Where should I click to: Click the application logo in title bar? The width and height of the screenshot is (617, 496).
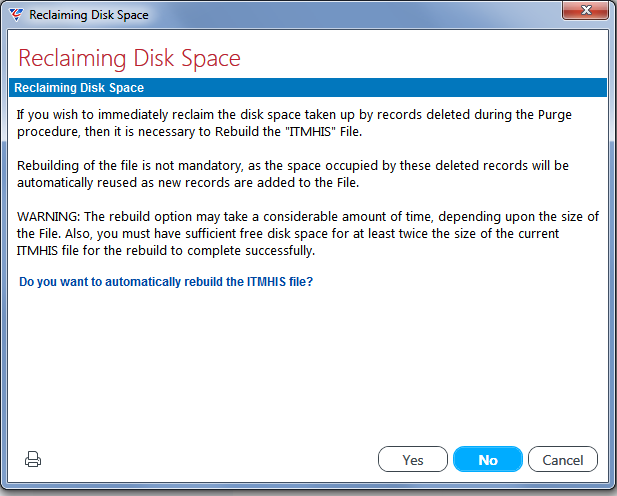[x=16, y=15]
